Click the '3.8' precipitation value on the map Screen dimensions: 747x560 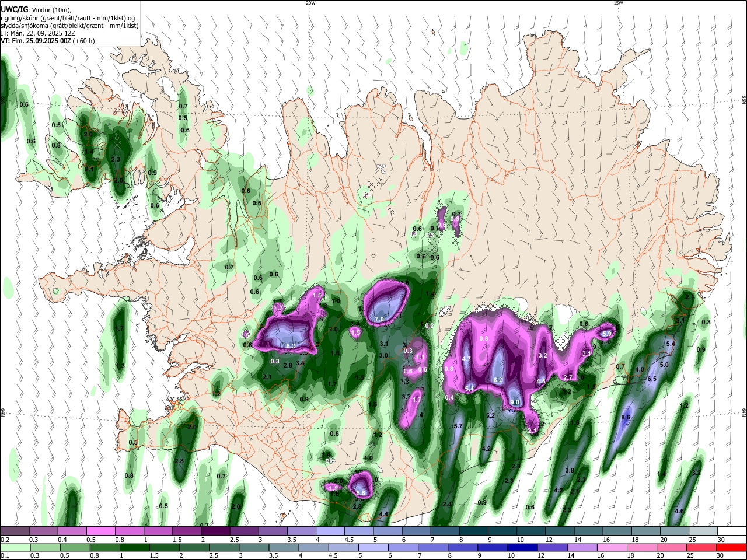click(x=570, y=470)
